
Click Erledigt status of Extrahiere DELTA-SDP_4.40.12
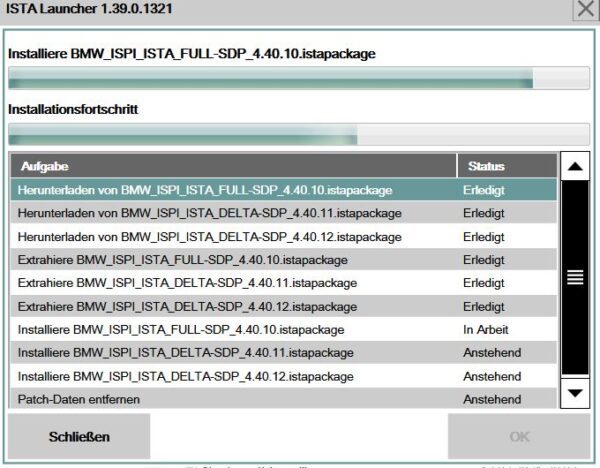[x=484, y=307]
